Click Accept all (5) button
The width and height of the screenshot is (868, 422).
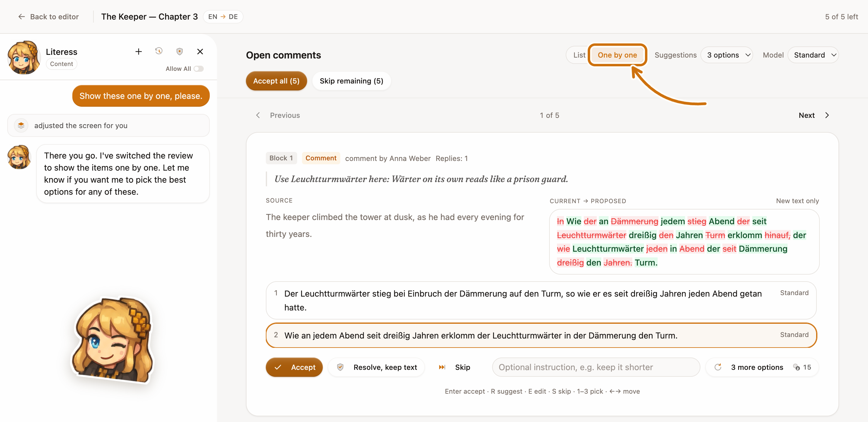[276, 81]
